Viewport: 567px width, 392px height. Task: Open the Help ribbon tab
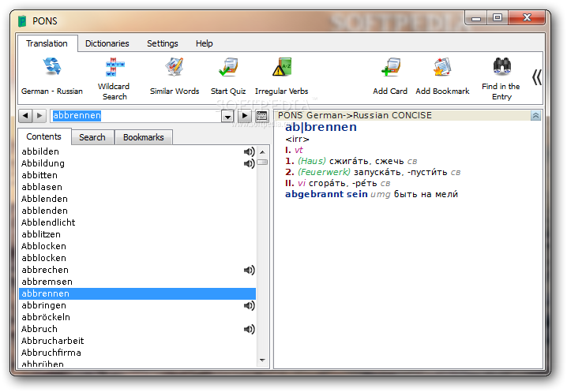tap(204, 43)
